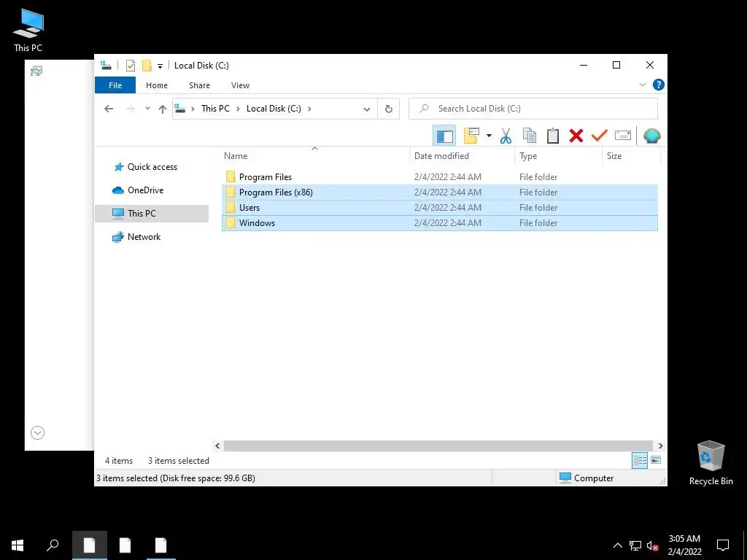The image size is (747, 560).
Task: Expand the ribbon with the chevron
Action: pyautogui.click(x=642, y=85)
